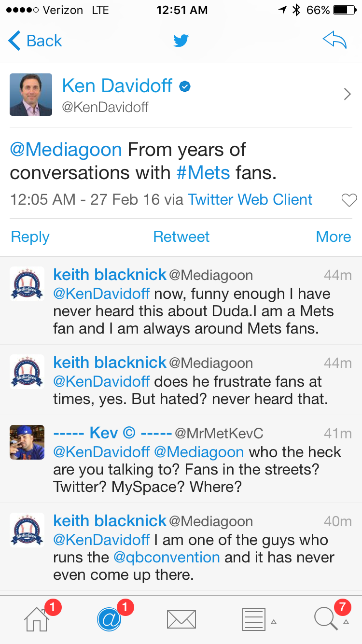Tap Reply under the tweet
This screenshot has height=644, width=362.
pos(30,237)
